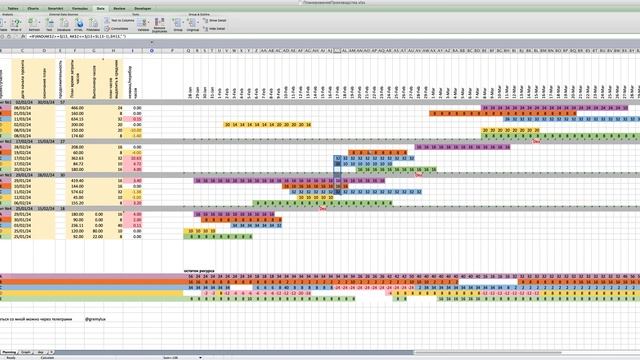The height and width of the screenshot is (360, 640).
Task: Click the @gromylua contact text
Action: tap(95, 319)
